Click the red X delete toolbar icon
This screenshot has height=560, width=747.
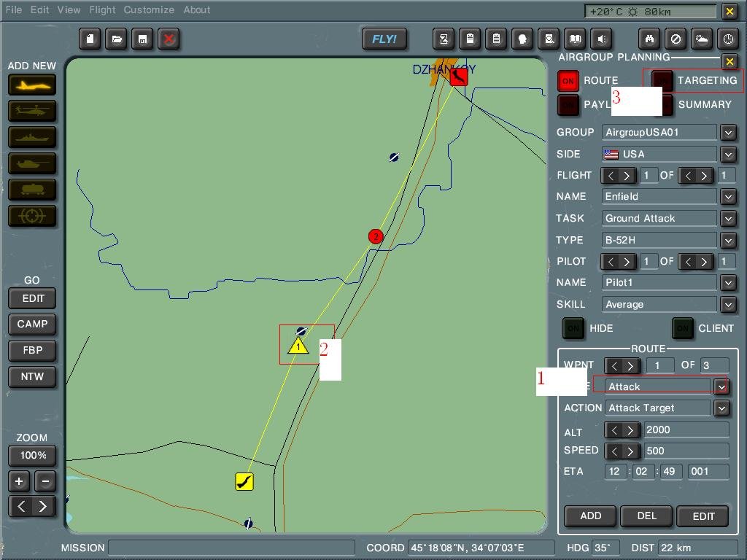pos(169,39)
